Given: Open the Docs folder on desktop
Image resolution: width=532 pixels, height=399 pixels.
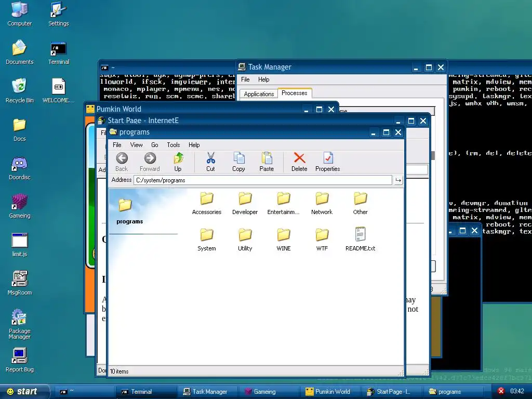Looking at the screenshot, I should (19, 129).
